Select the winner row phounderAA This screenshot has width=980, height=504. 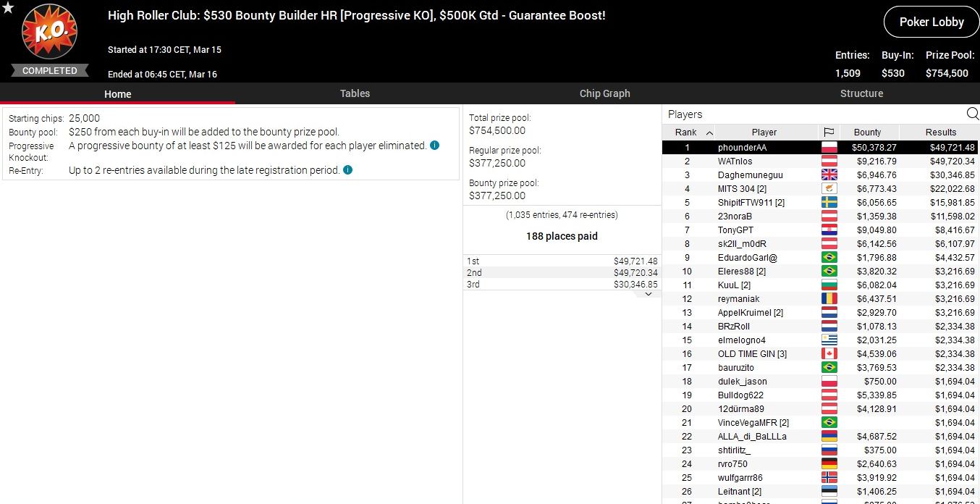tap(742, 148)
